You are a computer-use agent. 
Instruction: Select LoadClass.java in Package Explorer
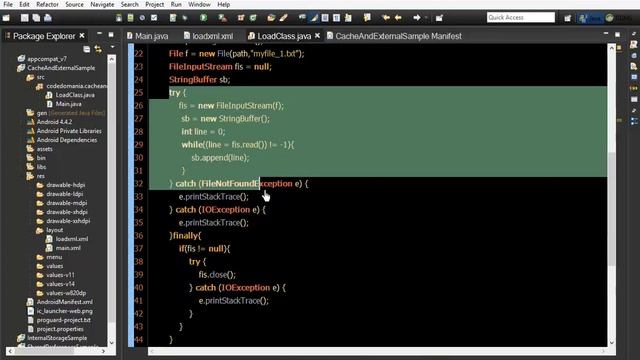point(70,95)
